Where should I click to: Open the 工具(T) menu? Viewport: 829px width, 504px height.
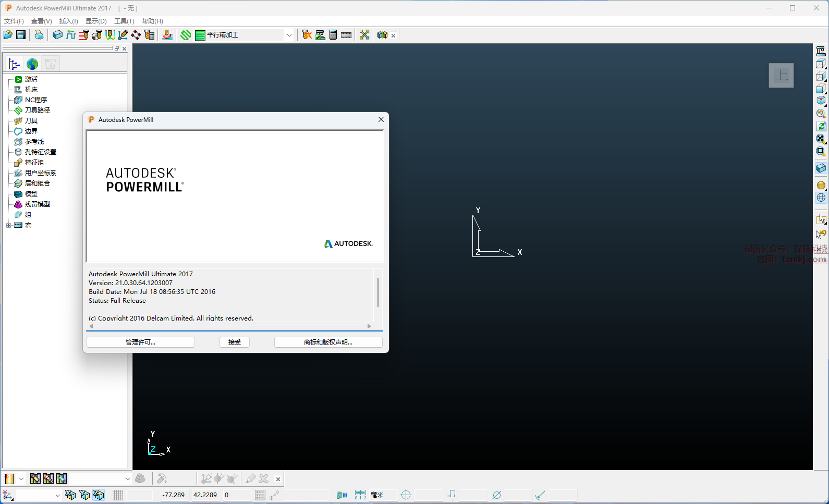coord(124,21)
